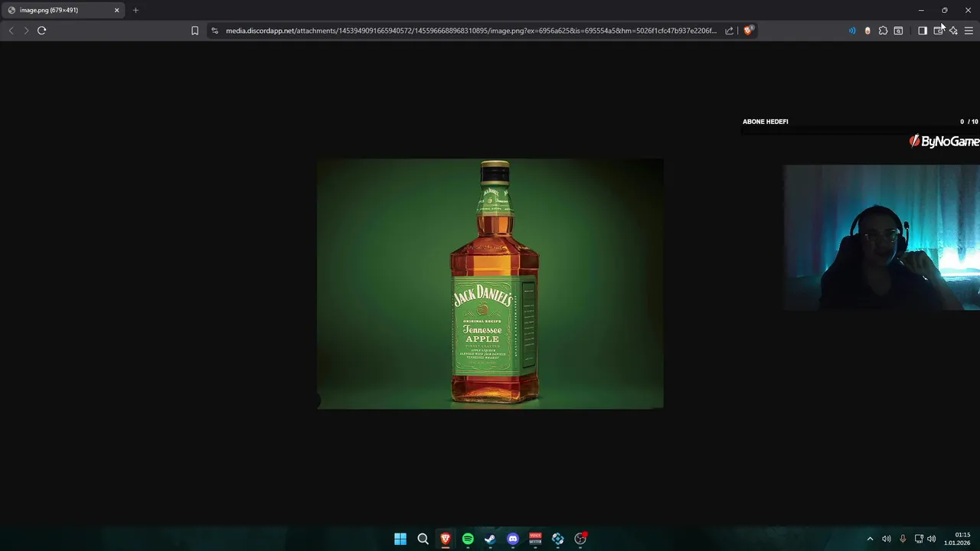Go forward to the next page

pos(26,31)
